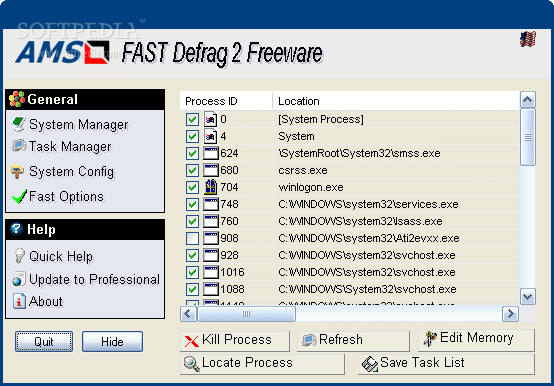Click the vertical scrollbar down arrow

[x=528, y=296]
